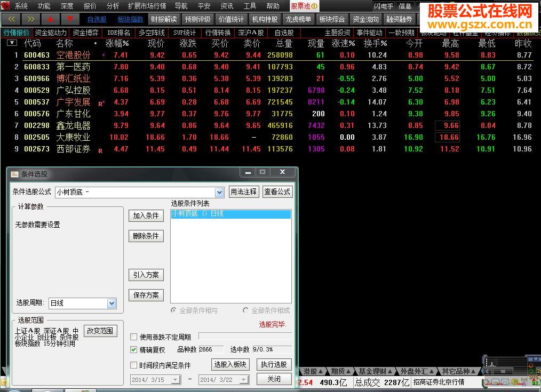Click the 加入条件 button
This screenshot has width=541, height=392.
coord(146,215)
